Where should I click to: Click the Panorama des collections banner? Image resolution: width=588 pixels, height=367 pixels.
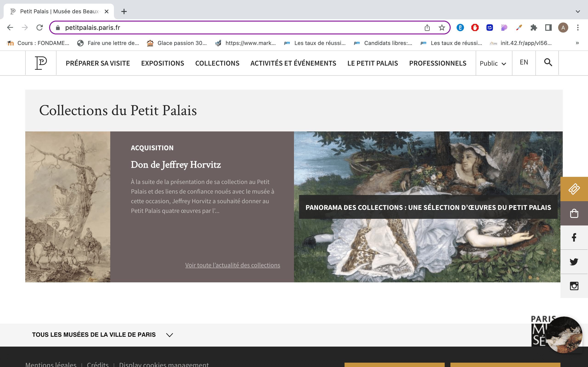click(428, 207)
